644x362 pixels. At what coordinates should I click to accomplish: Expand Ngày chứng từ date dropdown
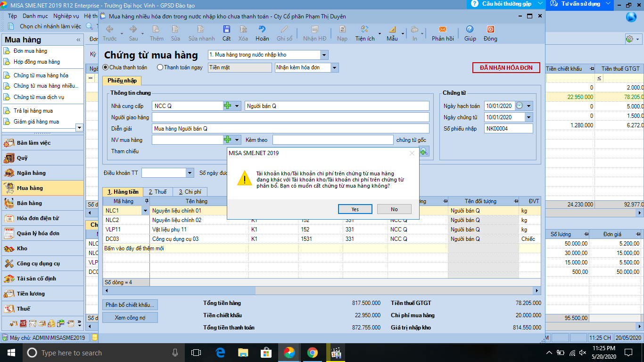click(528, 117)
